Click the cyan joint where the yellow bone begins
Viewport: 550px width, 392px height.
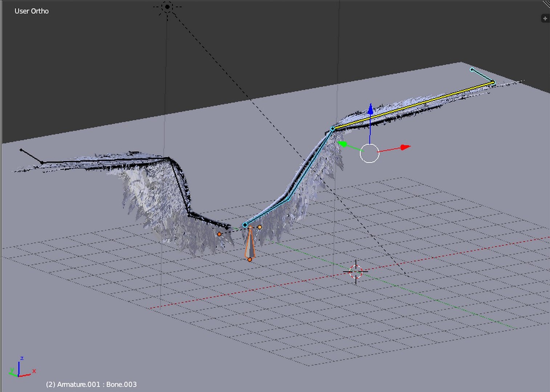tap(333, 128)
